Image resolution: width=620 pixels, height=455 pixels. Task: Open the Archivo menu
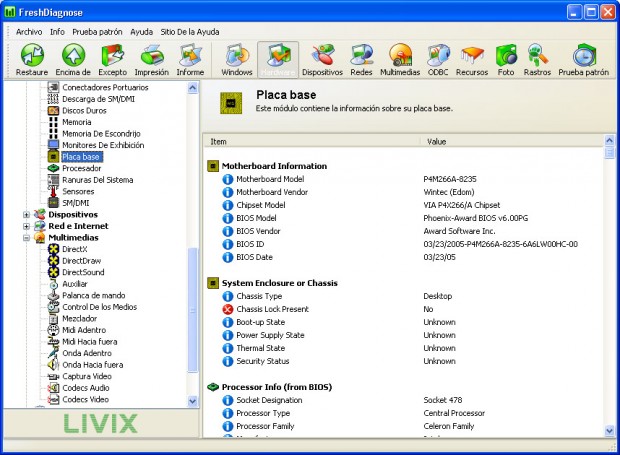[x=29, y=32]
